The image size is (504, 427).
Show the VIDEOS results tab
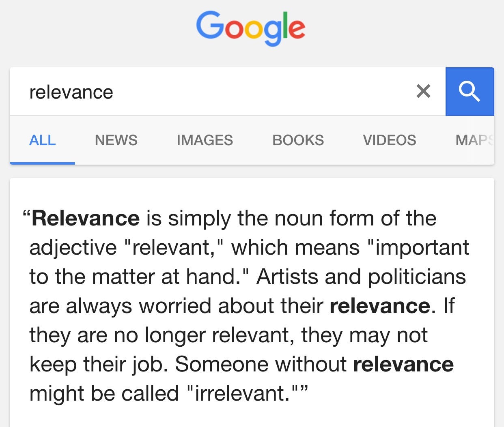390,140
